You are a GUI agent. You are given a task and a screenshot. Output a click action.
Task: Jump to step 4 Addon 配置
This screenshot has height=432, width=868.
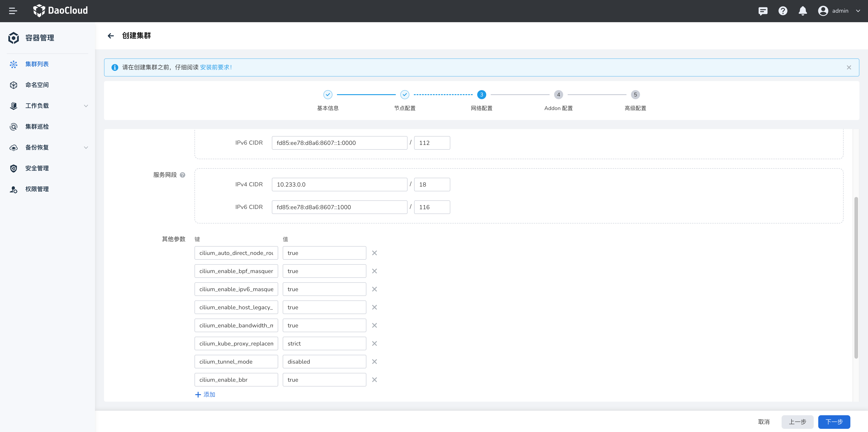coord(558,95)
